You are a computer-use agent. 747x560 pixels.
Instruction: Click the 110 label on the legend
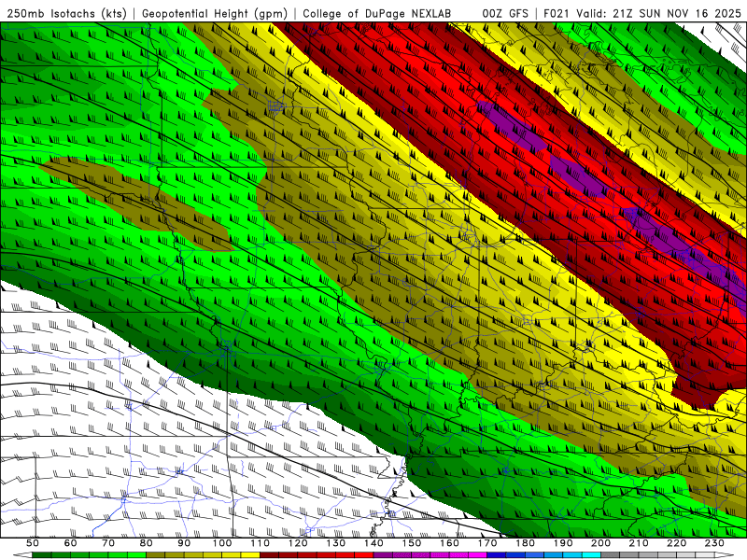point(260,543)
